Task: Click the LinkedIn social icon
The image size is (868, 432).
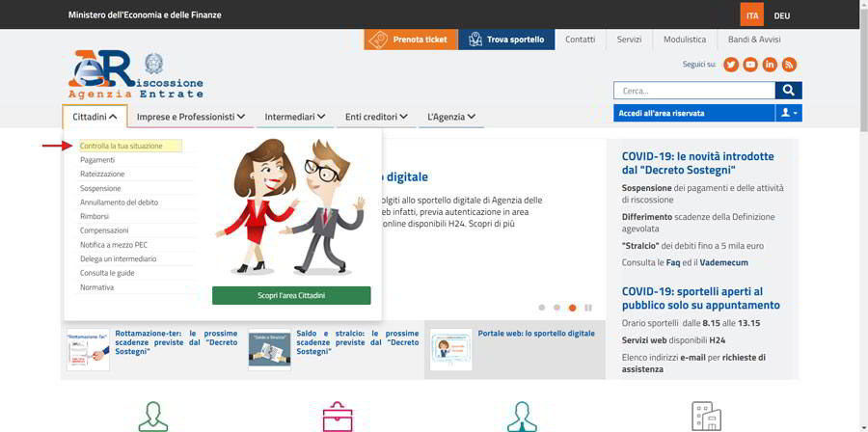Action: (x=770, y=65)
